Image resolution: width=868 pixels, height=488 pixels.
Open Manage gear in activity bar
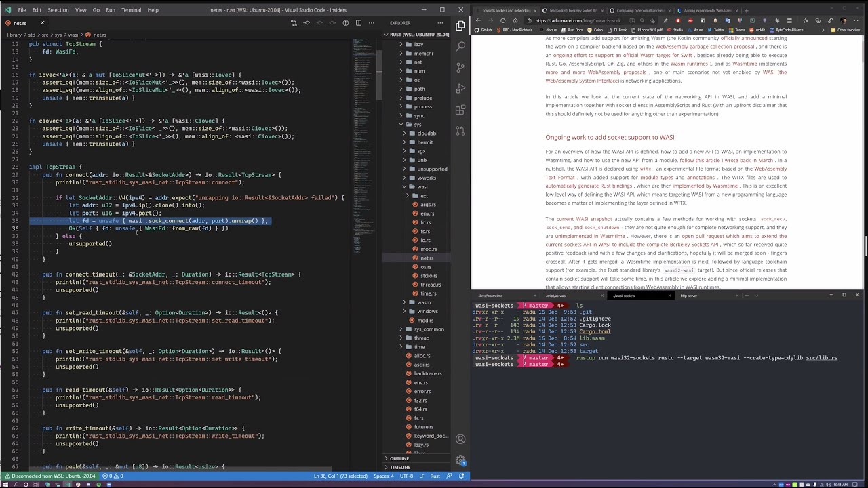tap(460, 461)
